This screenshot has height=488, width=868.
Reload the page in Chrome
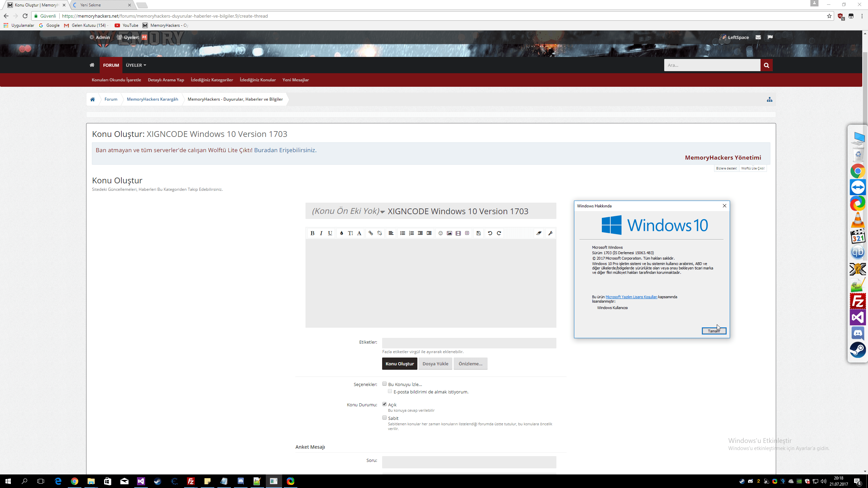(25, 16)
